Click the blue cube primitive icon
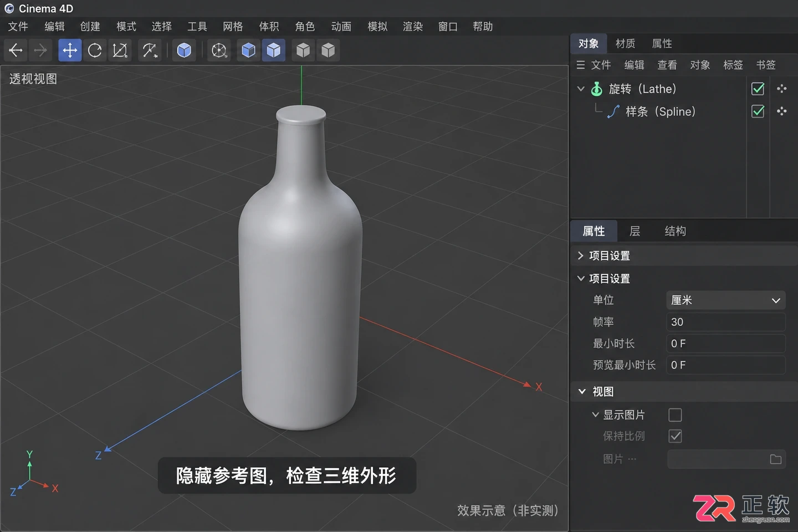The width and height of the screenshot is (798, 532). click(184, 50)
